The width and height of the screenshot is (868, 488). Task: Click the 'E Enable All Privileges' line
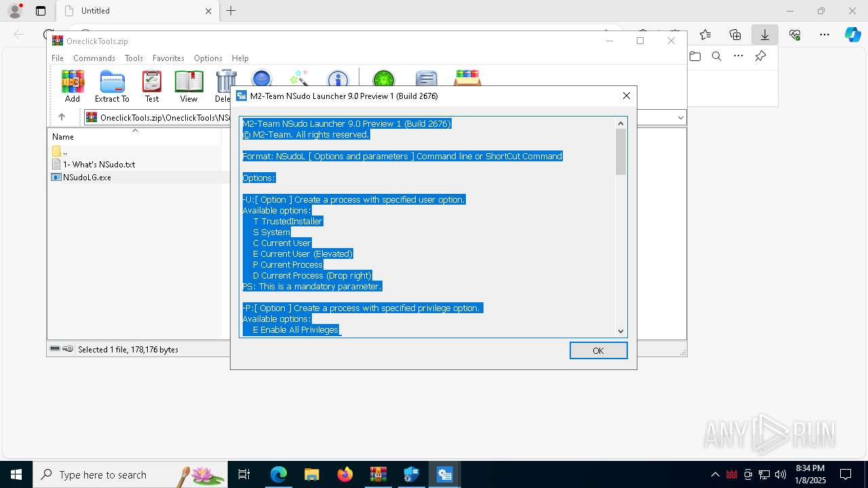click(x=296, y=330)
